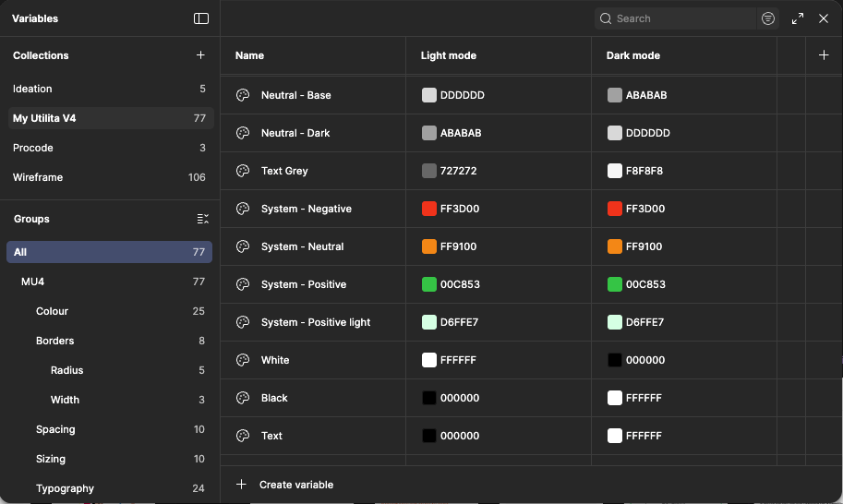Select the Width subgroup
843x504 pixels.
109,400
